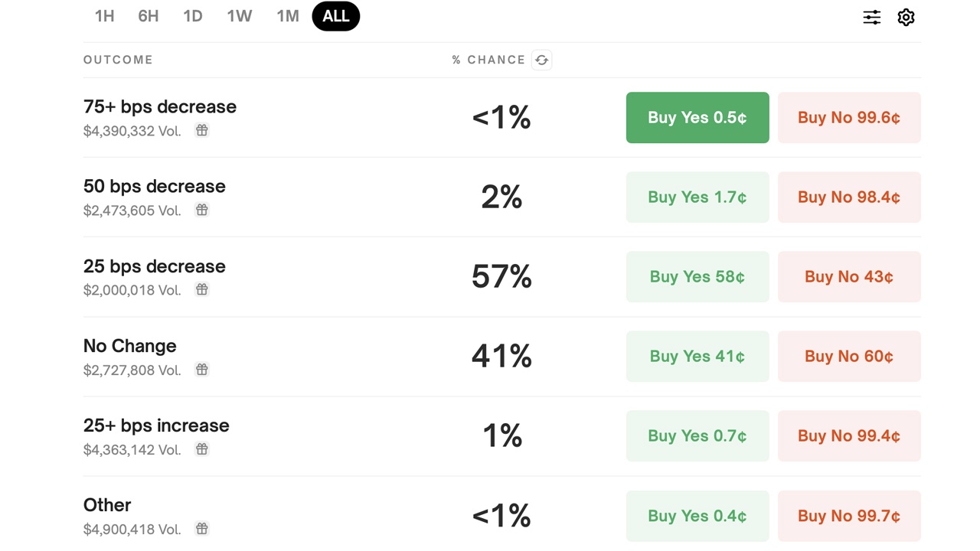
Task: Buy No on No Change outcome
Action: click(x=848, y=356)
